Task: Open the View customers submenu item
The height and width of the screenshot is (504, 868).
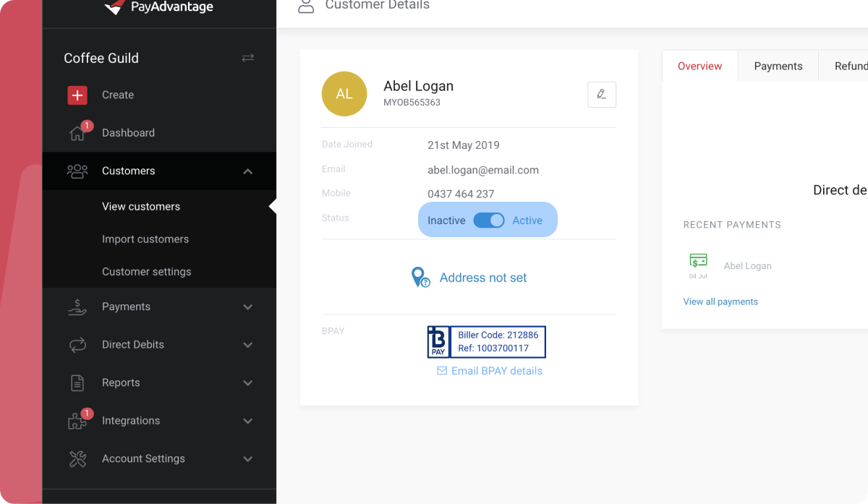Action: (141, 207)
